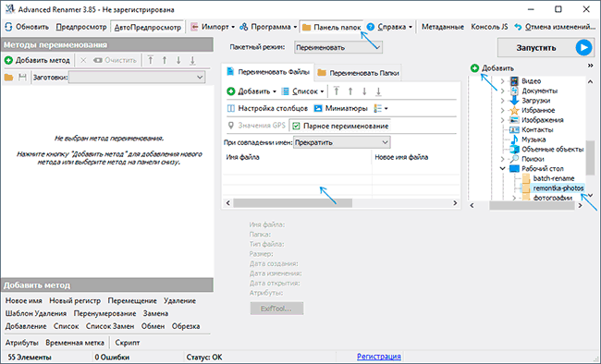This screenshot has height=364, width=601.
Task: Open Настройка столбцов column settings
Action: 267,108
